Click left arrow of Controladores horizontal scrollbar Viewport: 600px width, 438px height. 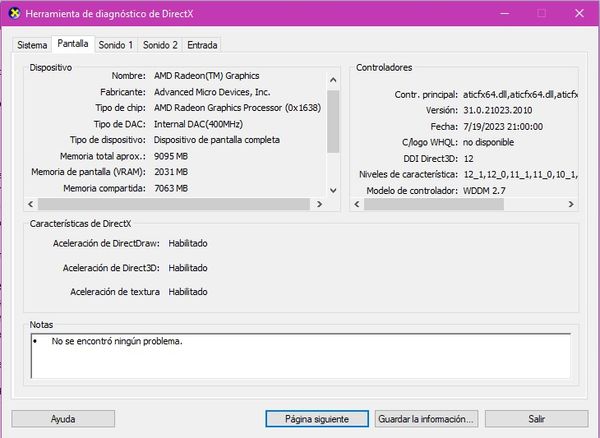pos(357,204)
